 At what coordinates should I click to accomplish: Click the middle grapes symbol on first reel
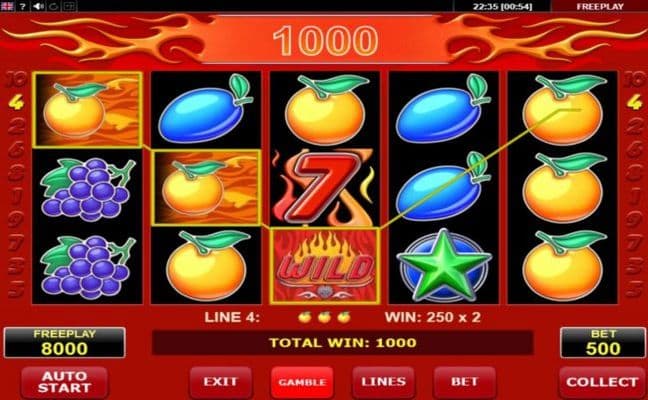point(88,188)
